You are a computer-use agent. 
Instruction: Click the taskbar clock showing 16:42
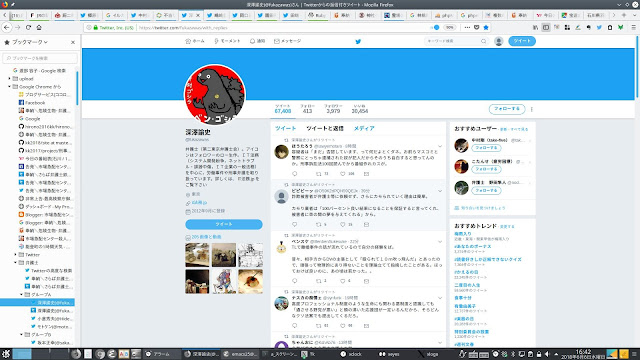coord(583,354)
